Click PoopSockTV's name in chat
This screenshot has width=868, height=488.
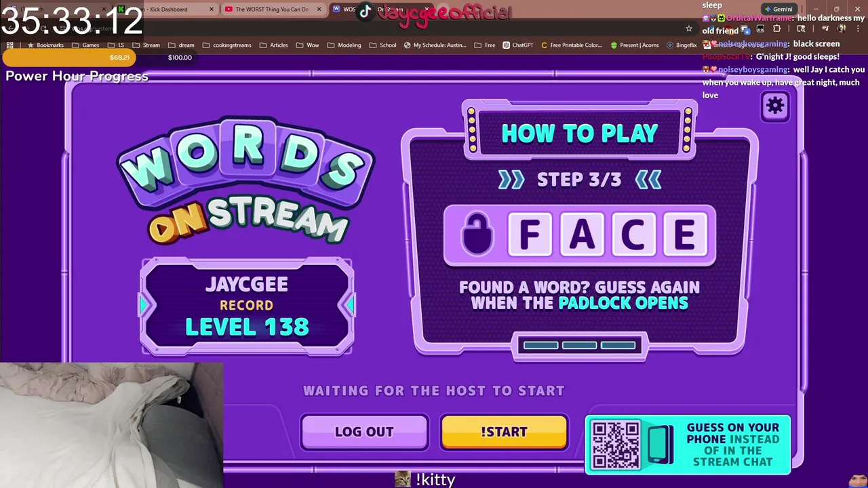click(x=726, y=57)
